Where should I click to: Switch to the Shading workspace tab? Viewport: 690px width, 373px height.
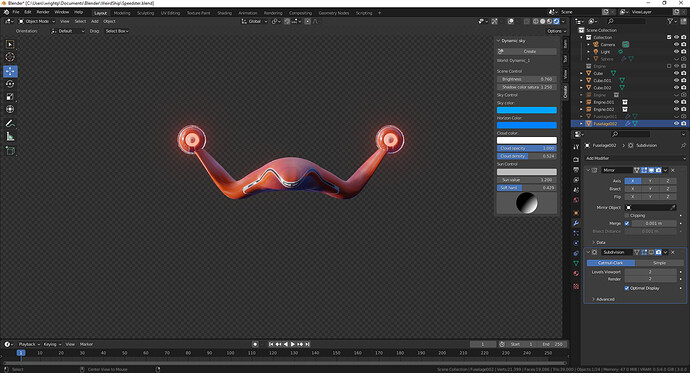[224, 13]
